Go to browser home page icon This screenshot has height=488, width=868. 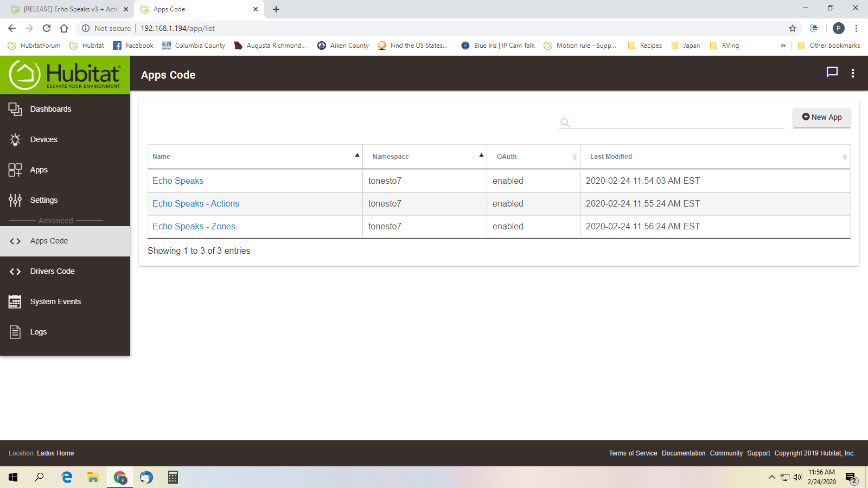[x=64, y=28]
